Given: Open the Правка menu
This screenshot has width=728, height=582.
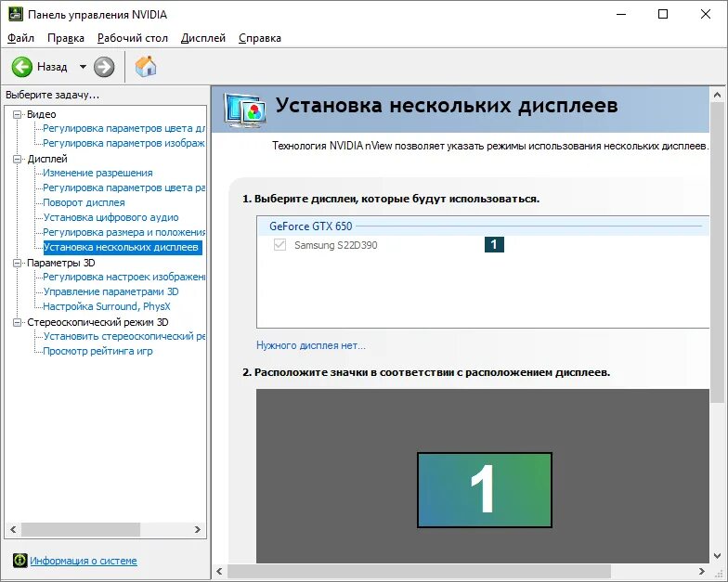Looking at the screenshot, I should (x=66, y=38).
